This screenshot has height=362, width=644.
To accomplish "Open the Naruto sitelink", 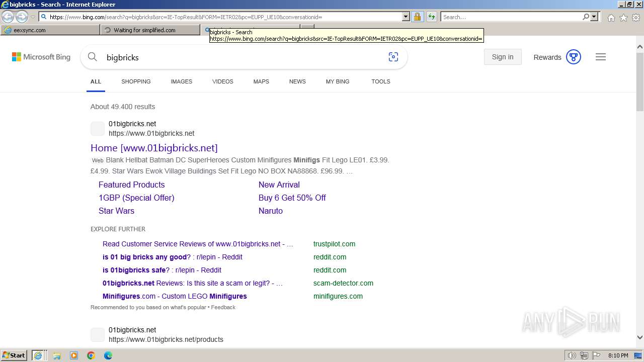I will click(271, 211).
